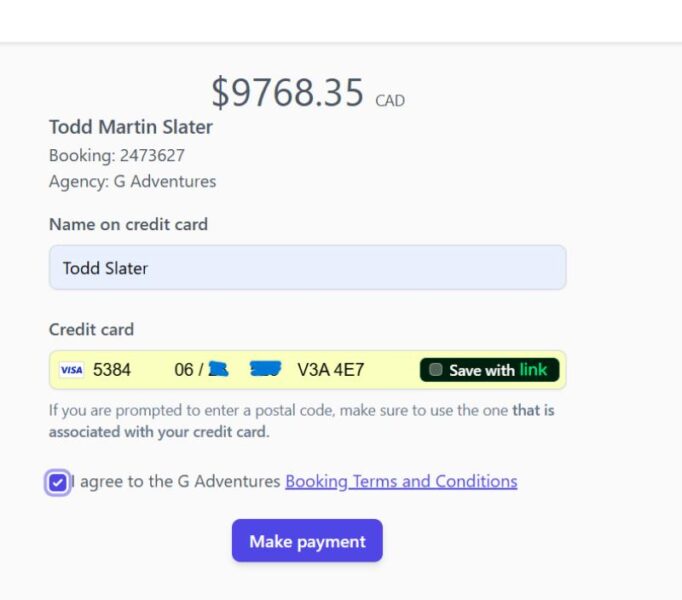Screen dimensions: 682x600
Task: Click the Todd Martin Slater heading
Action: [131, 127]
